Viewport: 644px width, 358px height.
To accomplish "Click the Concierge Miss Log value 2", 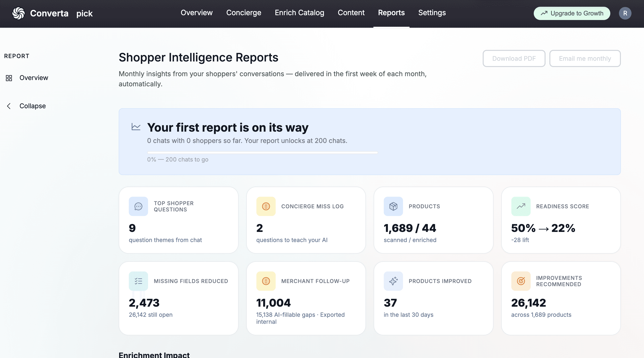I will [x=260, y=228].
